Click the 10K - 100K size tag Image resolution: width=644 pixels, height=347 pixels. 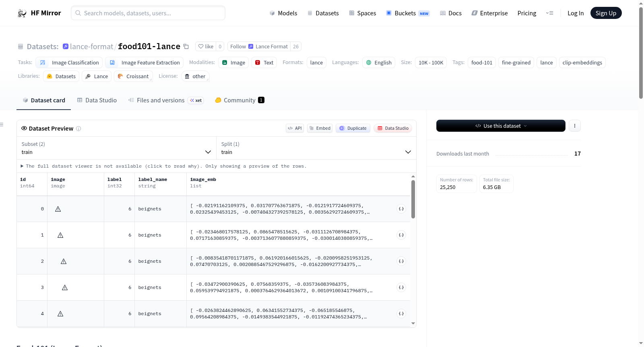(x=431, y=62)
